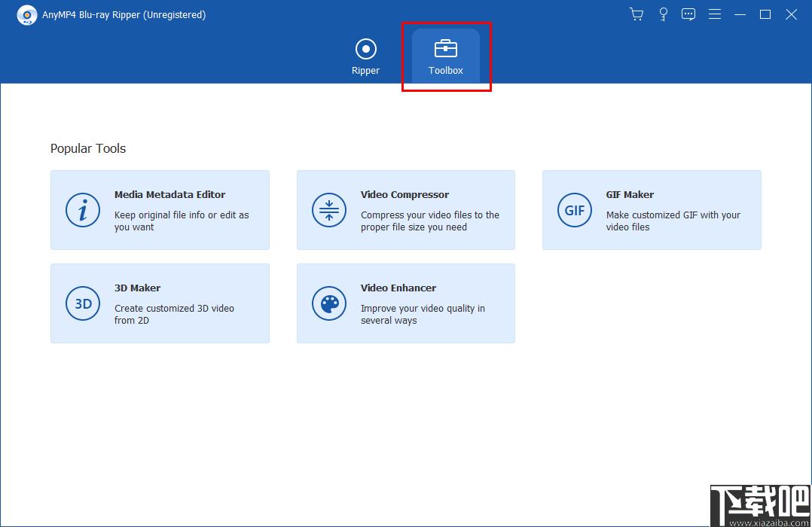Open the feedback speech bubble icon
Image resolution: width=812 pixels, height=527 pixels.
pyautogui.click(x=688, y=14)
